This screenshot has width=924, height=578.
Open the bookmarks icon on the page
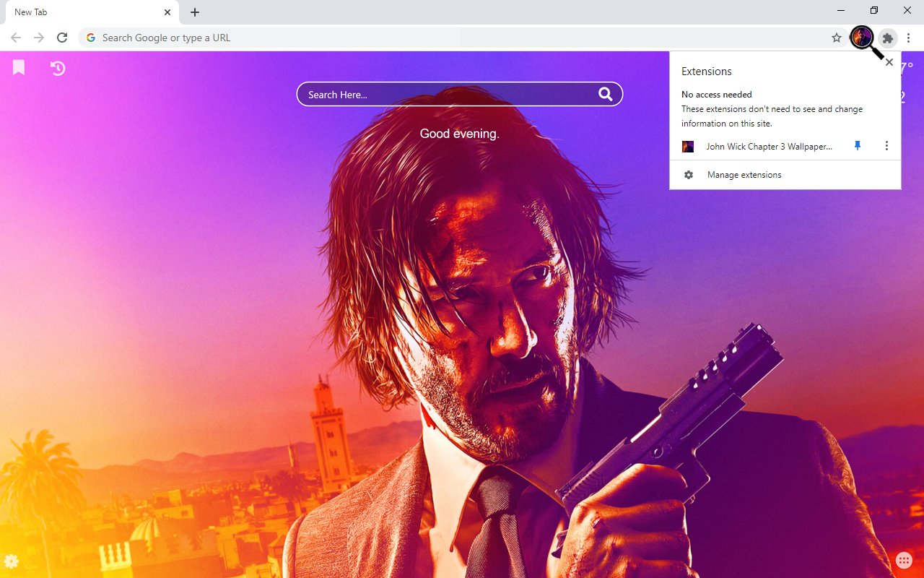(x=19, y=68)
